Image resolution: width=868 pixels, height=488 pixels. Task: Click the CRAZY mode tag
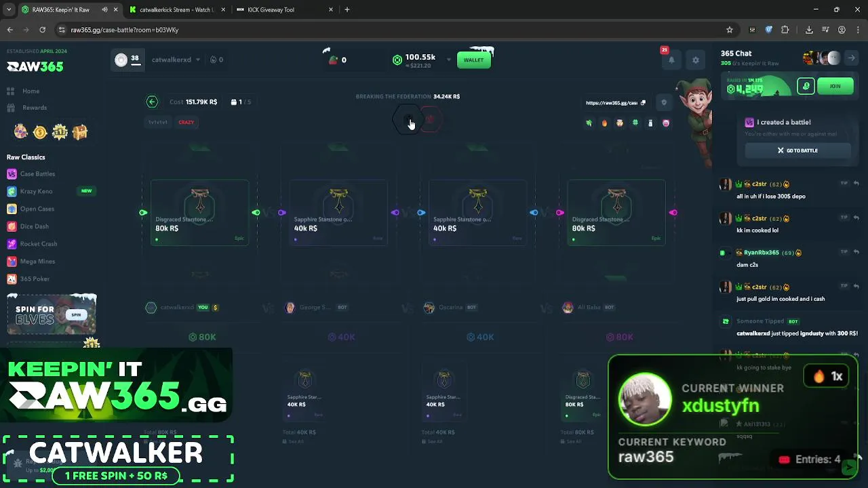point(186,123)
